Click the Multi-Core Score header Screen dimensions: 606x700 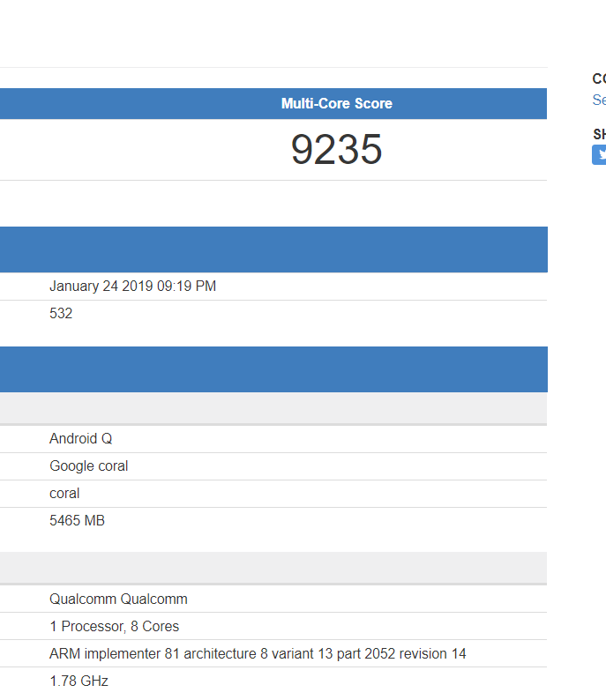click(336, 104)
